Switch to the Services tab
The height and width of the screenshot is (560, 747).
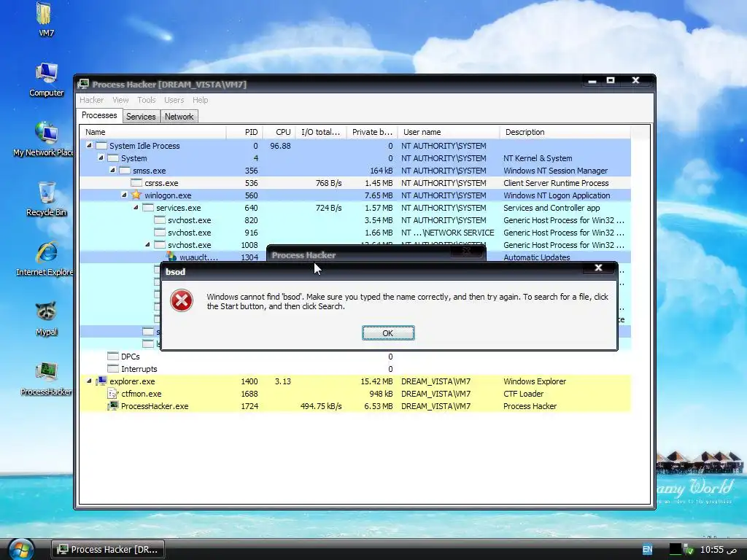(x=141, y=117)
